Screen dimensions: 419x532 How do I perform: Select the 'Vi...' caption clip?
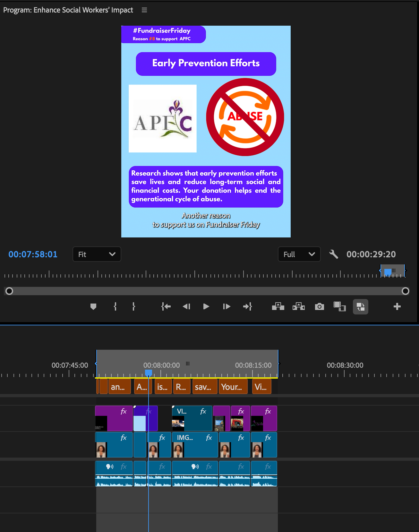(262, 387)
